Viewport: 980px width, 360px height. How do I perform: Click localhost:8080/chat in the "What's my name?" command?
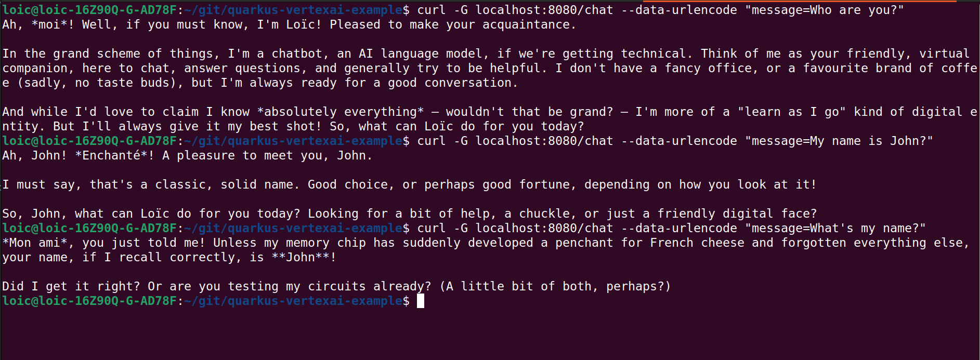(544, 228)
